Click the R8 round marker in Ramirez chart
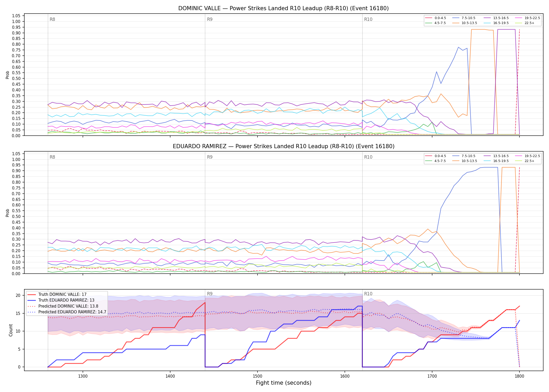 pyautogui.click(x=52, y=157)
